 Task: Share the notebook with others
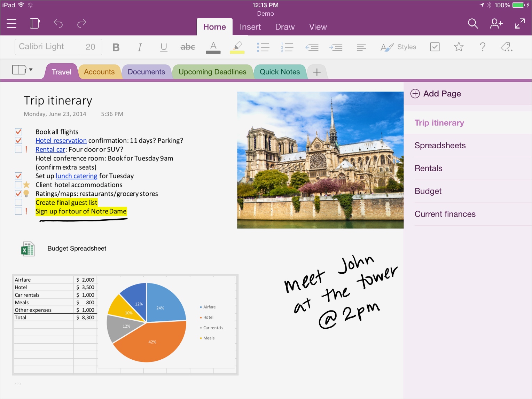(496, 23)
